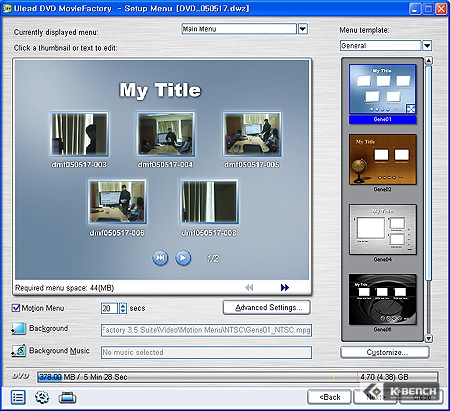Screen dimensions: 450x411
Task: Click thumbnail dmf050517-004 in preview
Action: tap(166, 134)
